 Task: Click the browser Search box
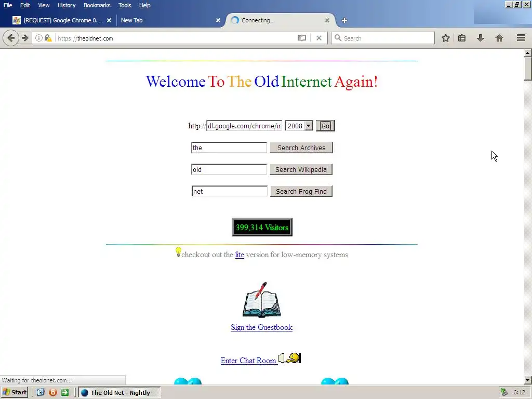point(383,38)
